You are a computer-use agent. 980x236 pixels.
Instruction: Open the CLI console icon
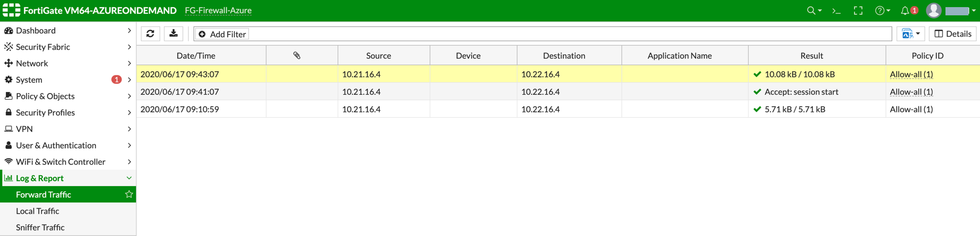pyautogui.click(x=836, y=11)
